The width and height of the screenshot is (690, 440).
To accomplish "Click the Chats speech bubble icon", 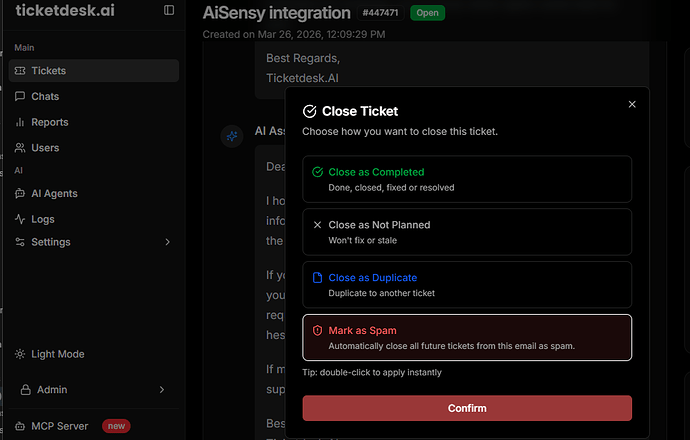I will 20,96.
